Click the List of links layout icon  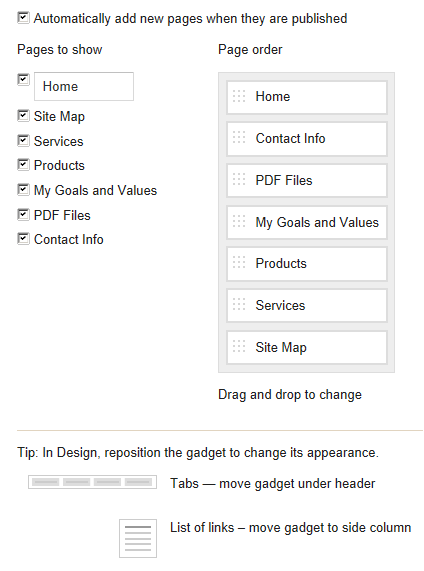pos(138,539)
